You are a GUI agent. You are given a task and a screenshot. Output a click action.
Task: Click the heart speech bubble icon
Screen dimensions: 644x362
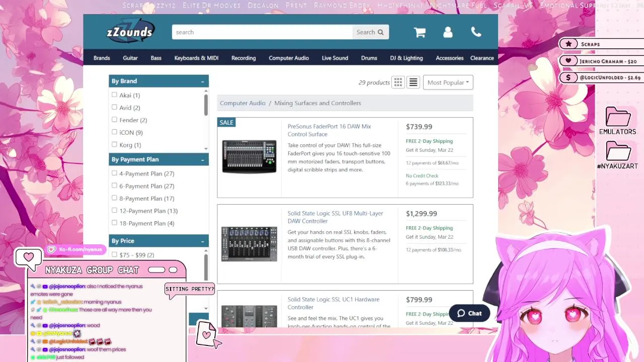pyautogui.click(x=28, y=257)
